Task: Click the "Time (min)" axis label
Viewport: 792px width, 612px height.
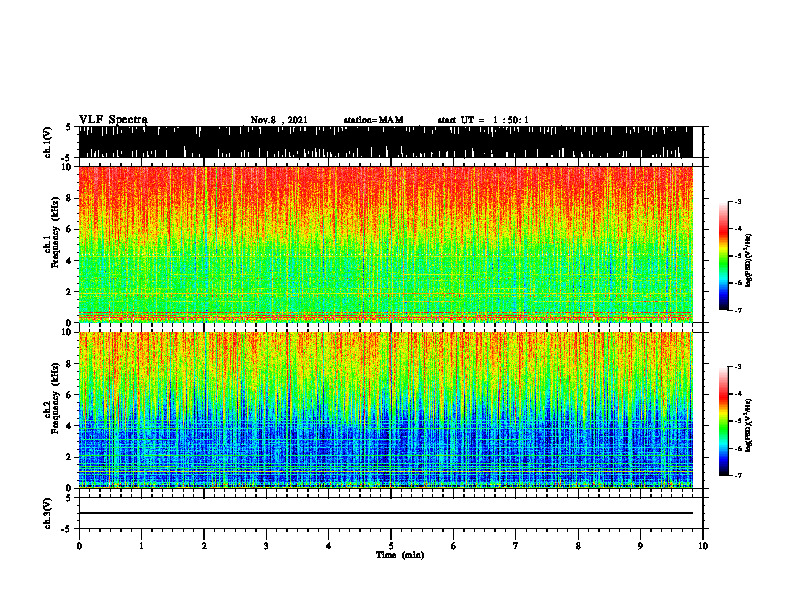Action: pos(400,555)
